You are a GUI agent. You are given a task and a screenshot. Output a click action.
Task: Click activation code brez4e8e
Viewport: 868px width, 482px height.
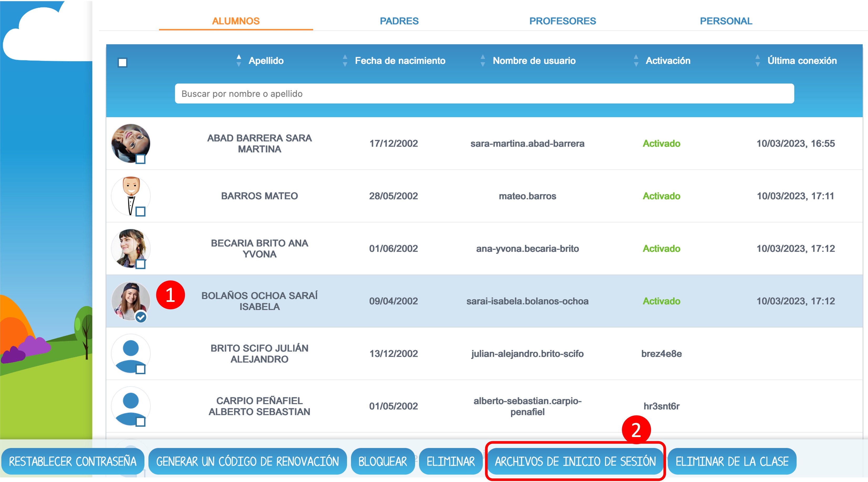tap(662, 353)
